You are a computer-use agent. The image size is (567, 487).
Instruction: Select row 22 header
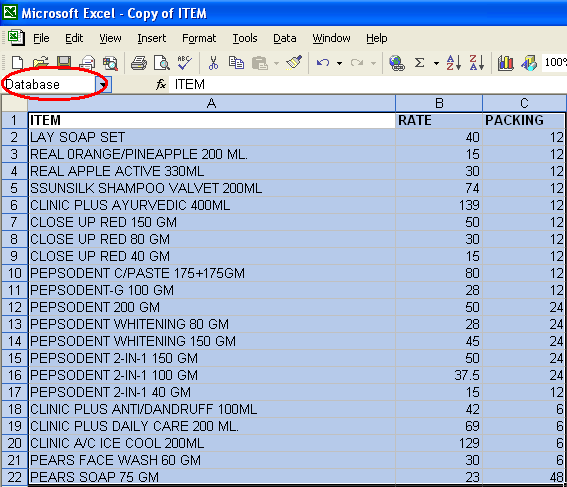(14, 477)
